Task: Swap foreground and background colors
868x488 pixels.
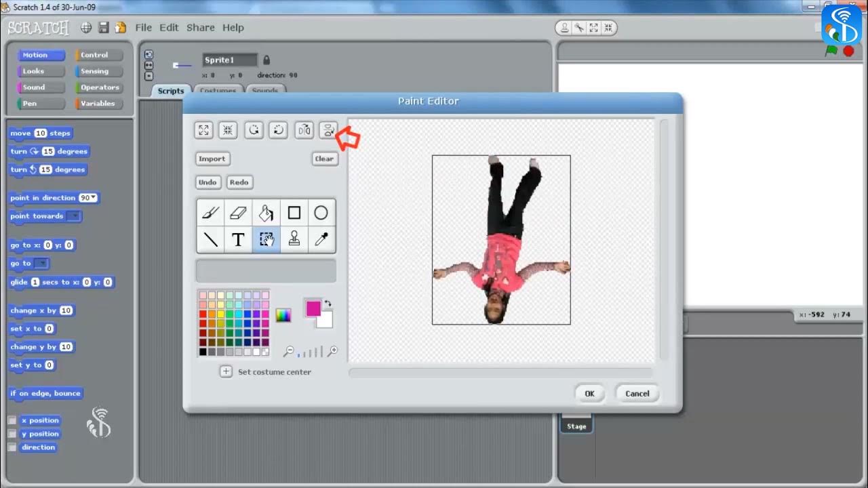Action: click(328, 304)
